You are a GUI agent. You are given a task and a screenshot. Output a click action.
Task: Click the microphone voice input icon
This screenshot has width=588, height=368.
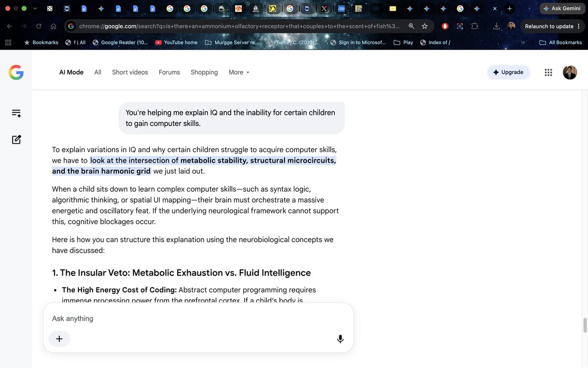click(x=340, y=339)
